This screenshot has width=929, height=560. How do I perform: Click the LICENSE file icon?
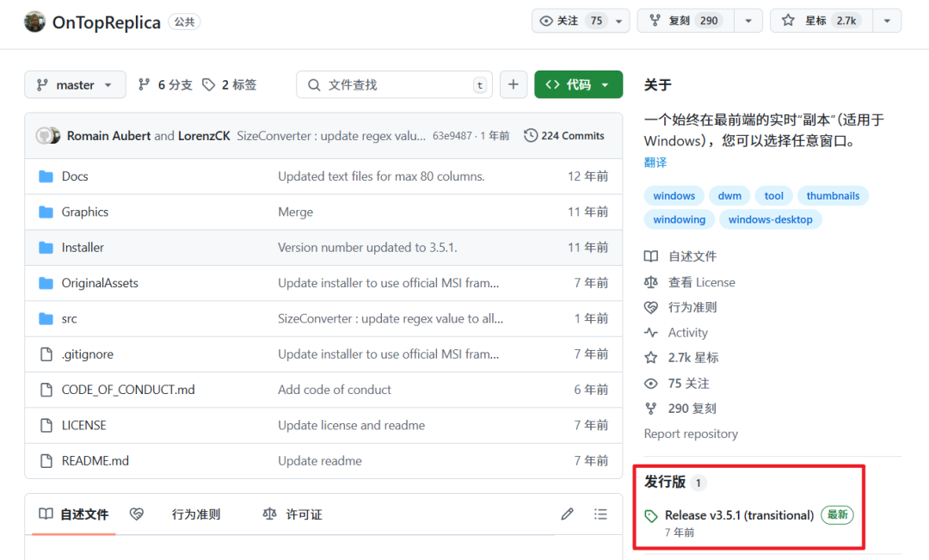[46, 425]
